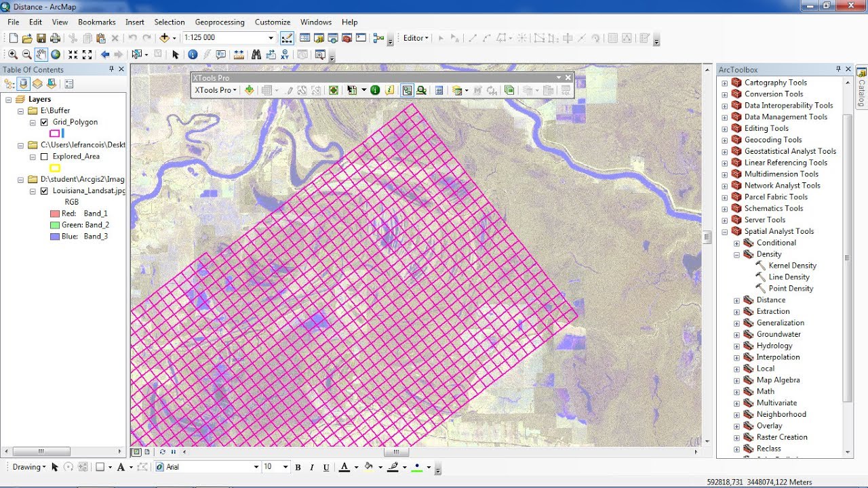The image size is (868, 488).
Task: Open ModelBuilder window
Action: [378, 38]
